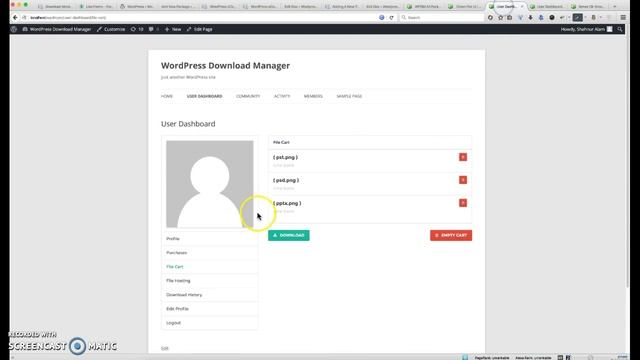This screenshot has height=360, width=640.
Task: Click the downloads arrow icon in browser toolbar
Action: 530,18
